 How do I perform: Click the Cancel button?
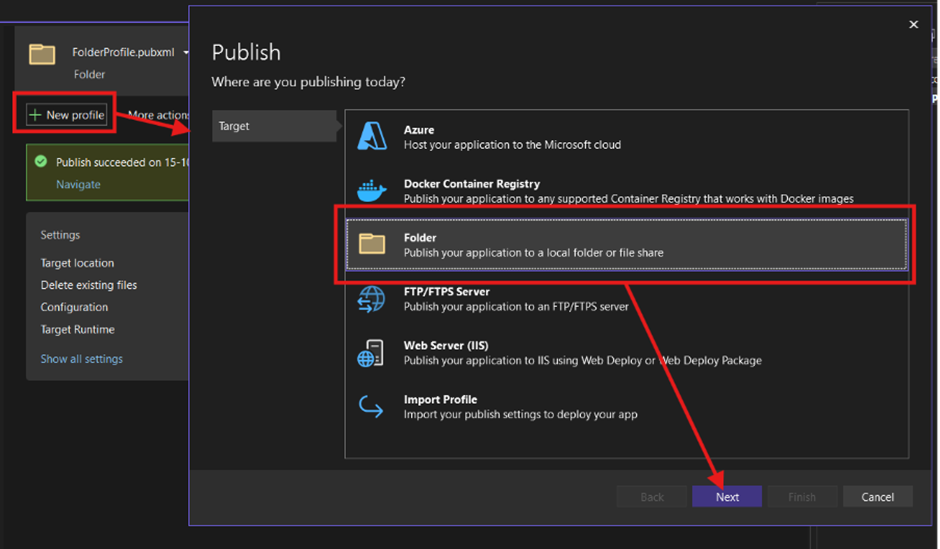(877, 496)
